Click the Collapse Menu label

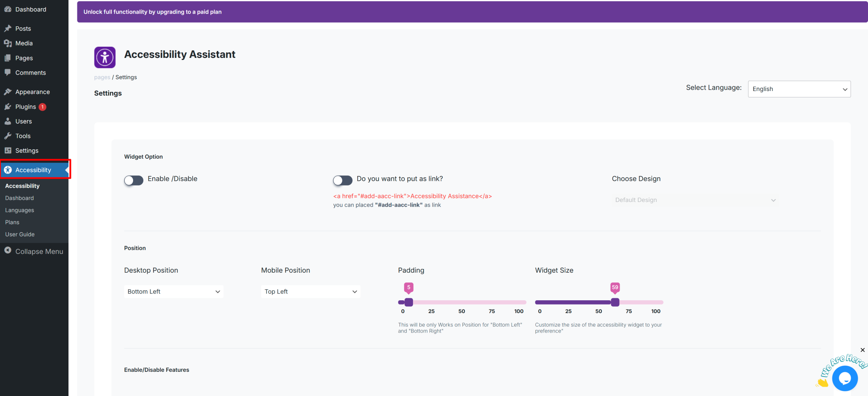[39, 251]
